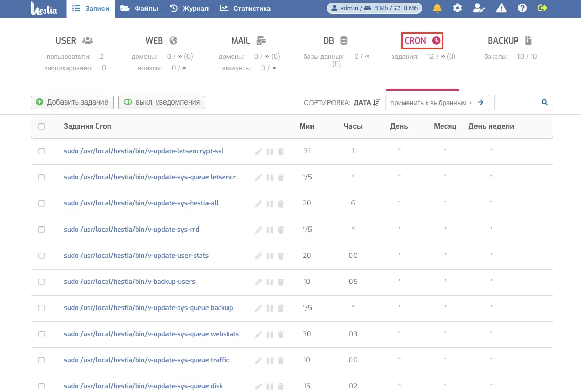This screenshot has width=581, height=392.
Task: Click the search magnifier icon
Action: click(544, 102)
